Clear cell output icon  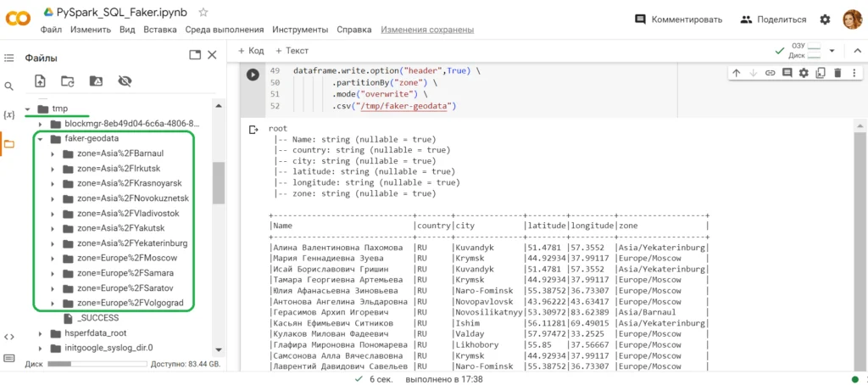(253, 130)
